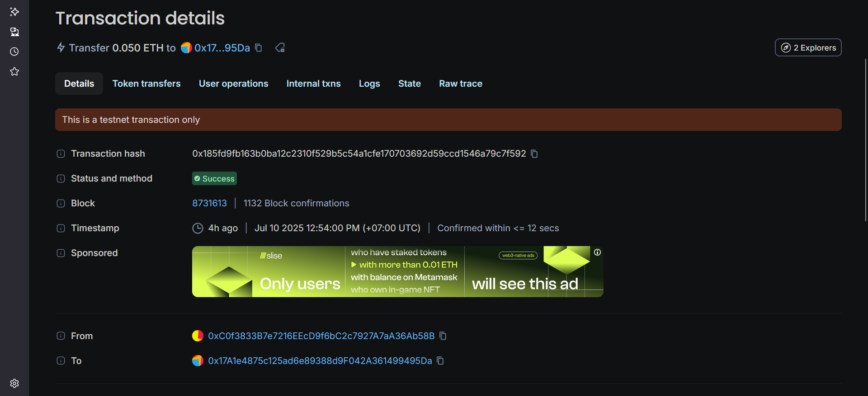Switch to the Token transfers tab
868x396 pixels.
click(x=146, y=84)
